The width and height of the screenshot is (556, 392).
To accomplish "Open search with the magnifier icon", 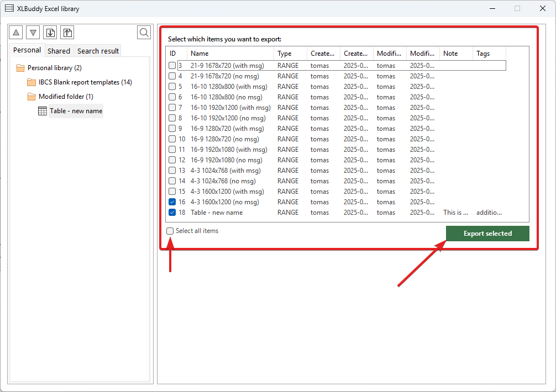I will coord(144,33).
